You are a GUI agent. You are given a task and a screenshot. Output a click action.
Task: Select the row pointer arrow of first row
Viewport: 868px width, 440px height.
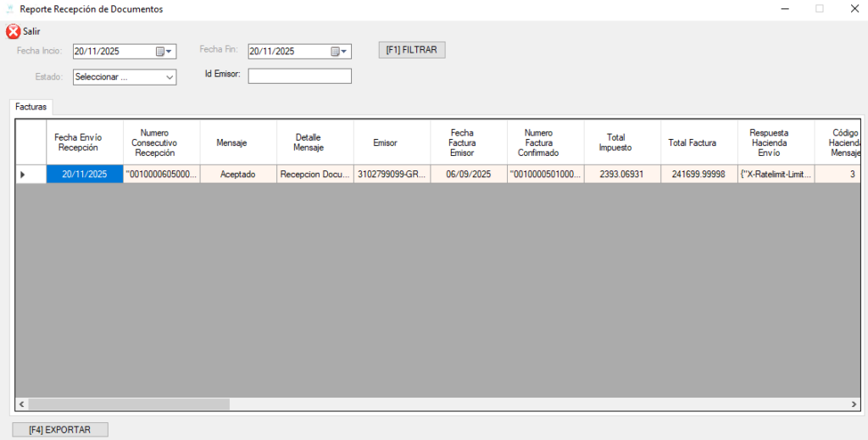(x=23, y=175)
